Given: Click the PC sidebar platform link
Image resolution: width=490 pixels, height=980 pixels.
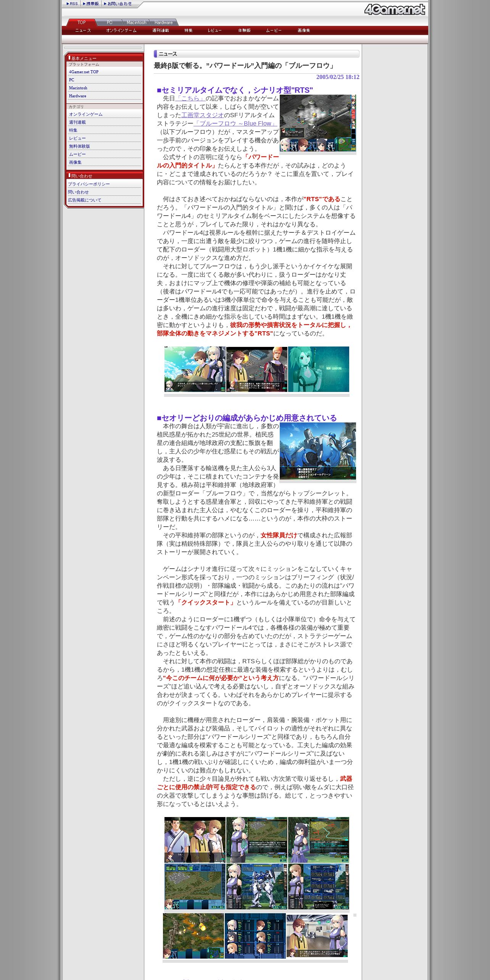Looking at the screenshot, I should pyautogui.click(x=72, y=80).
